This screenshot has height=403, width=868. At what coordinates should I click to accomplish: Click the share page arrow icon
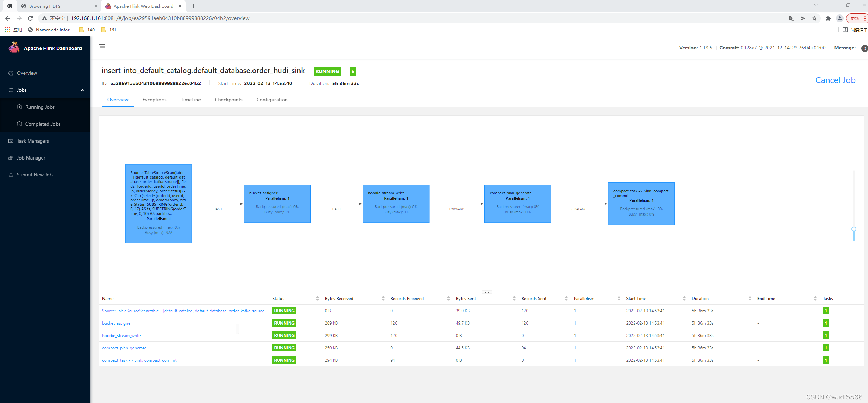803,18
